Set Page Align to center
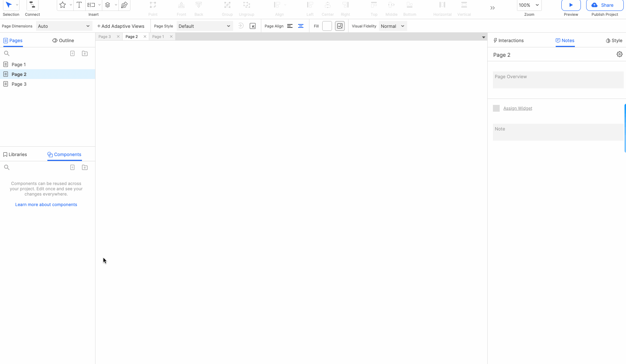626x364 pixels. pos(301,26)
